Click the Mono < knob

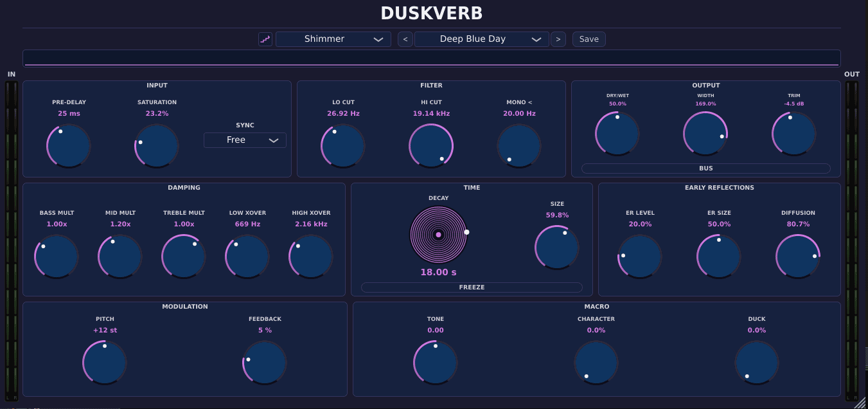coord(519,145)
